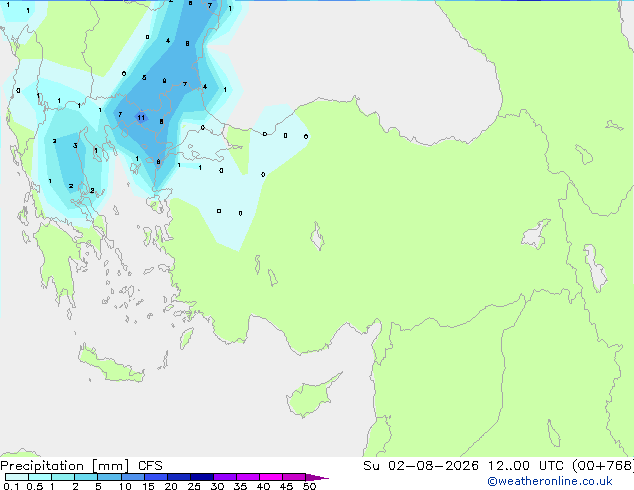The width and height of the screenshot is (634, 490).
Task: Click the 45–50 mm legend swatch
Action: [294, 477]
